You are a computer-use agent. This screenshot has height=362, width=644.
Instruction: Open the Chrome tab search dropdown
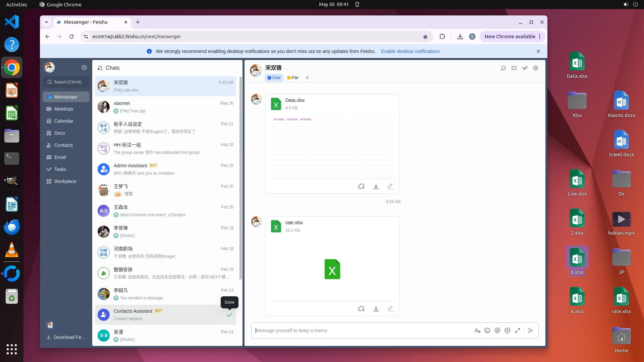[47, 22]
